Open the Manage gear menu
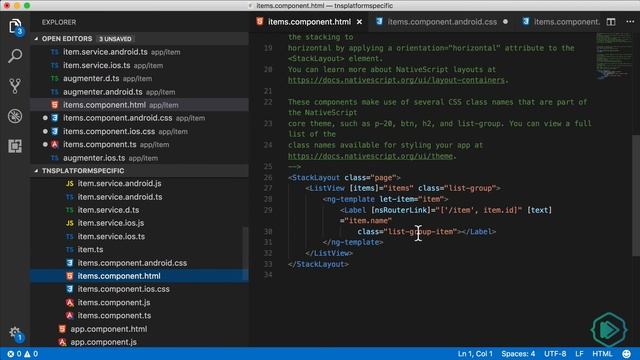The image size is (640, 360). point(15,333)
